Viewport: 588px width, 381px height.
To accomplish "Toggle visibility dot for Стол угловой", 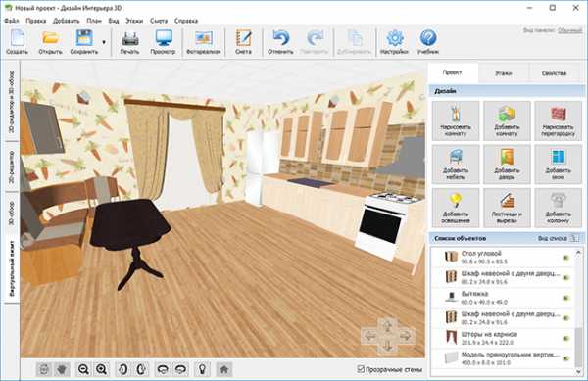I will click(566, 258).
